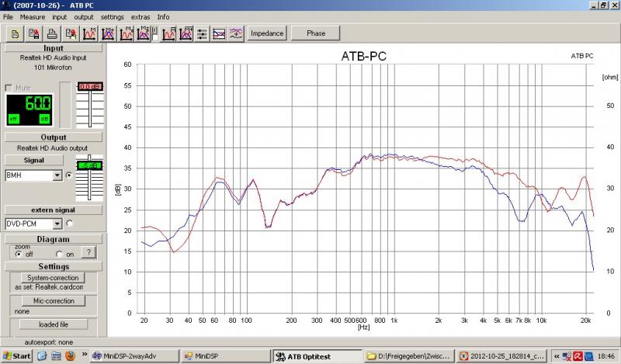The image size is (621, 364).
Task: Open the settings menu
Action: pyautogui.click(x=112, y=17)
